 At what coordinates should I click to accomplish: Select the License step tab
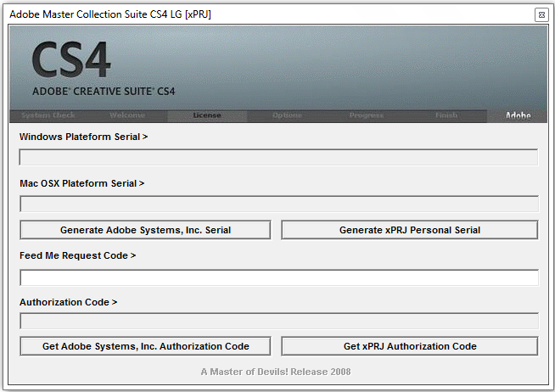pos(207,115)
